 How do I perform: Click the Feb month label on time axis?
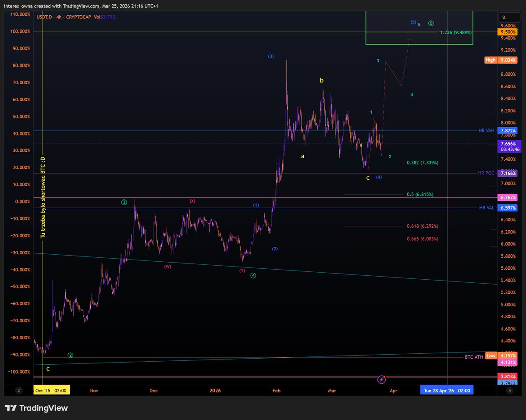[277, 390]
